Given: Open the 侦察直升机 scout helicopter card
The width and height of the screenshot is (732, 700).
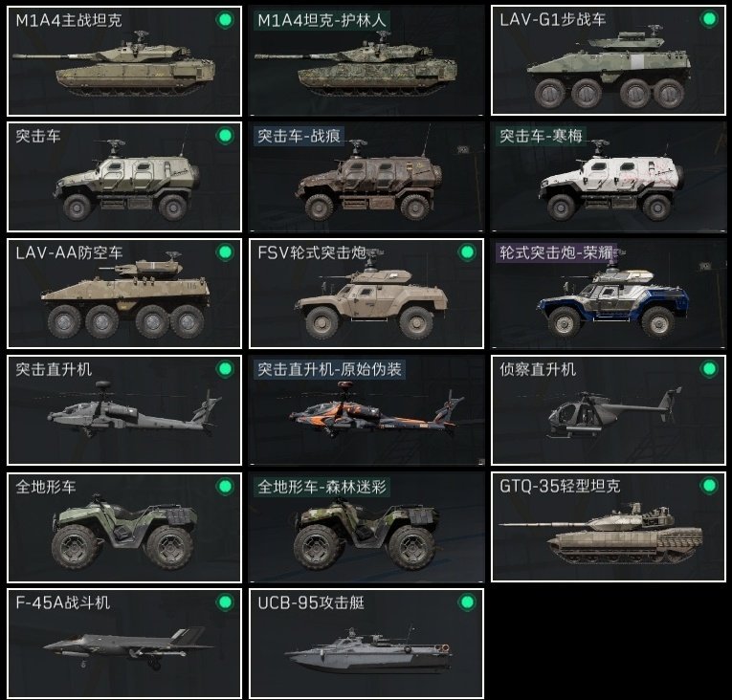Looking at the screenshot, I should (609, 410).
